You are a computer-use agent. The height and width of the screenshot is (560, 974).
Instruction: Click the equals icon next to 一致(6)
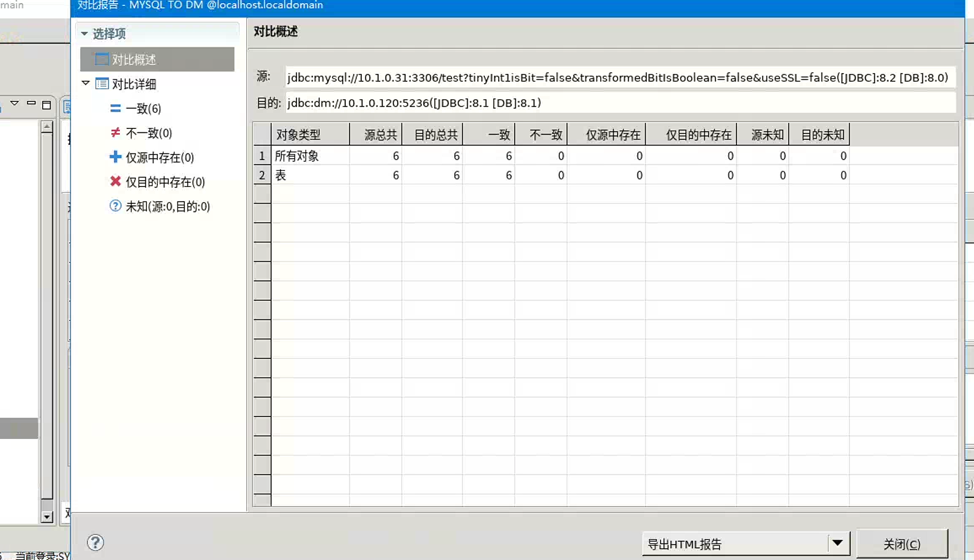point(115,108)
